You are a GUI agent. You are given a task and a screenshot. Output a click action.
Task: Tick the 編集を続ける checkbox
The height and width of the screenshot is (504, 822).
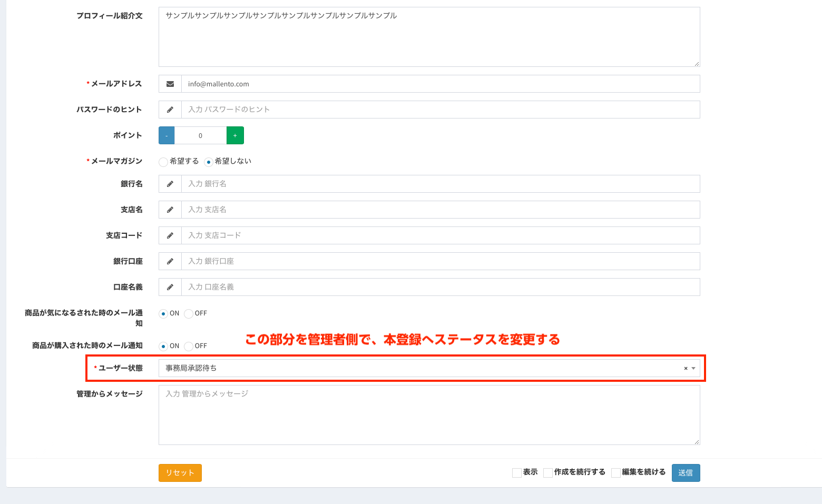pyautogui.click(x=615, y=473)
